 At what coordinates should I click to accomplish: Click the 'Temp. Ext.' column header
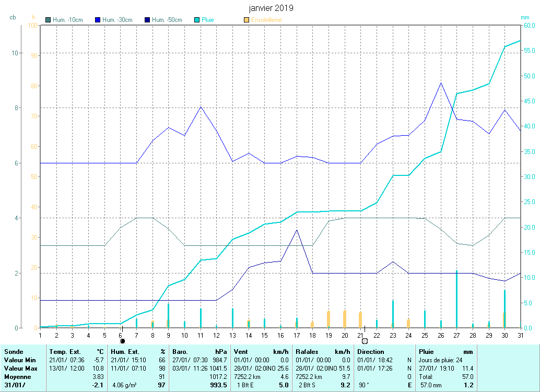coord(65,352)
